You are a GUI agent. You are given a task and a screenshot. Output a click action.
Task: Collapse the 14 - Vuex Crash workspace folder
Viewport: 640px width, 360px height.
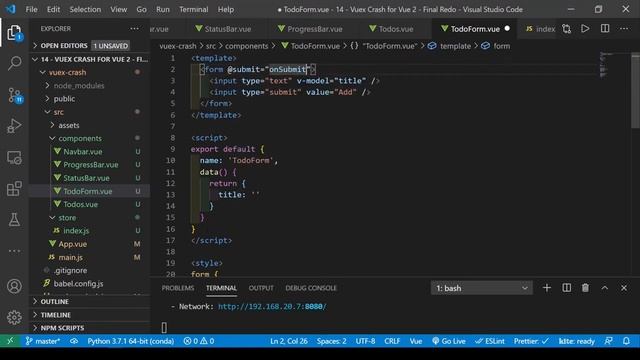click(x=89, y=59)
